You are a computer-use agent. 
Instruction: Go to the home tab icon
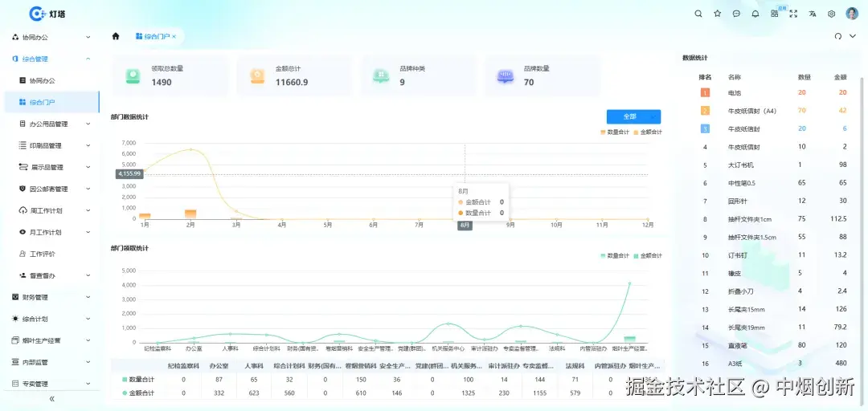click(x=116, y=36)
